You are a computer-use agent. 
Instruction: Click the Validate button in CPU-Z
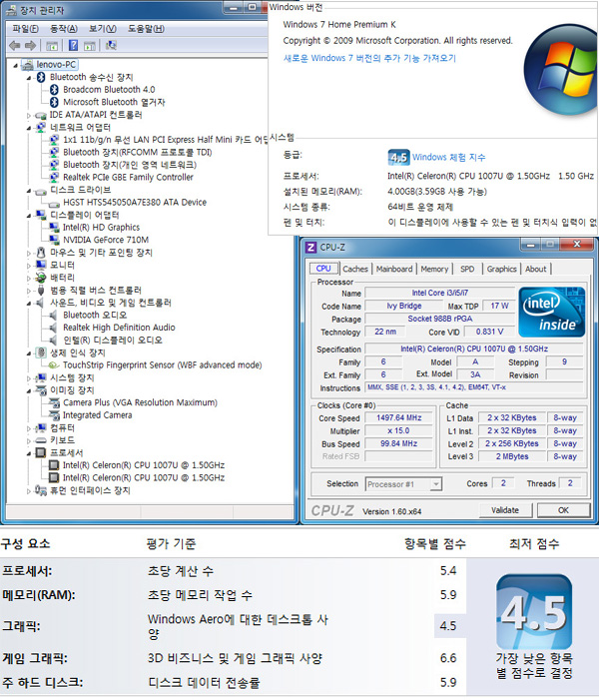[505, 510]
